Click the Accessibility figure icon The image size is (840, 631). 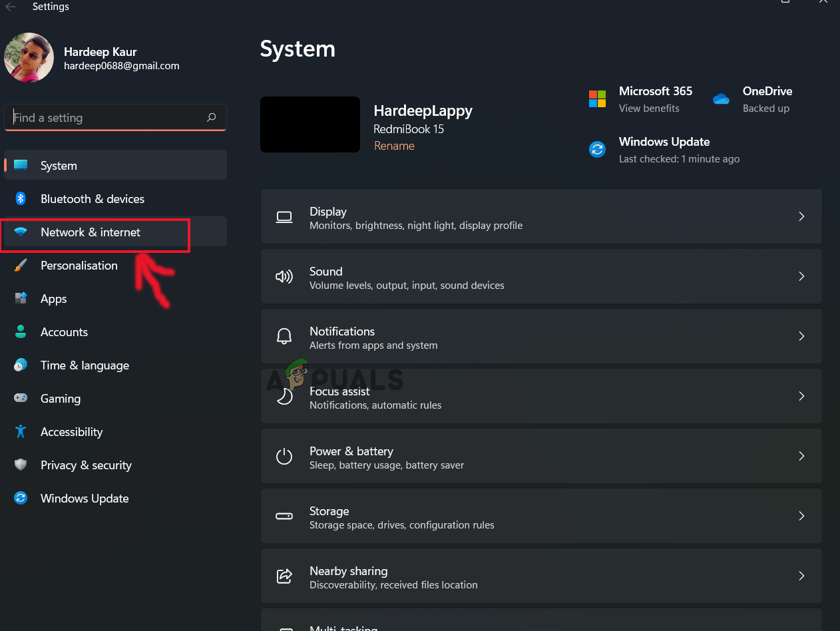(21, 432)
